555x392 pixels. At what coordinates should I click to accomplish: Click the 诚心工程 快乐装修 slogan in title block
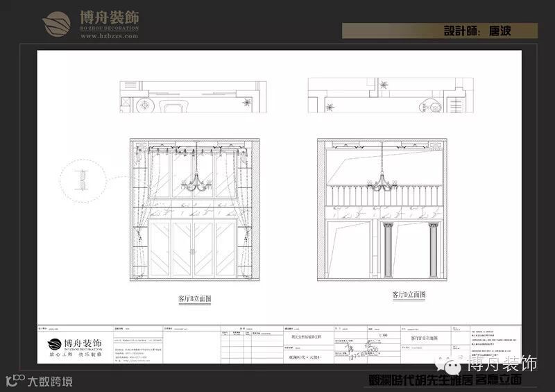pyautogui.click(x=76, y=355)
